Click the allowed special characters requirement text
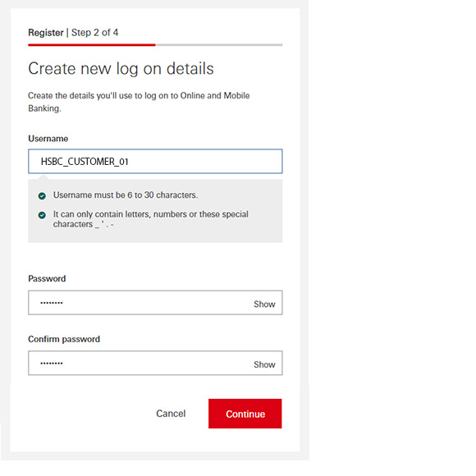Image resolution: width=476 pixels, height=476 pixels. pyautogui.click(x=150, y=219)
